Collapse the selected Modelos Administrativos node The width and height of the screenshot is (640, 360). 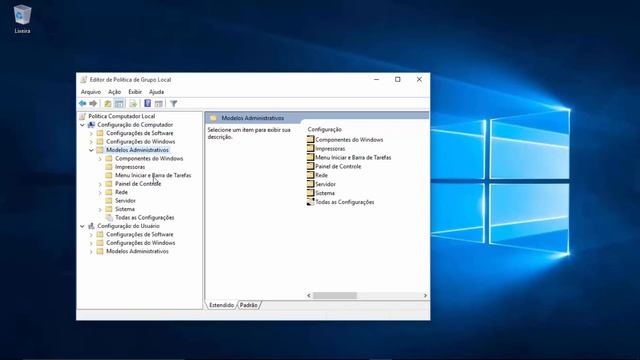point(91,150)
